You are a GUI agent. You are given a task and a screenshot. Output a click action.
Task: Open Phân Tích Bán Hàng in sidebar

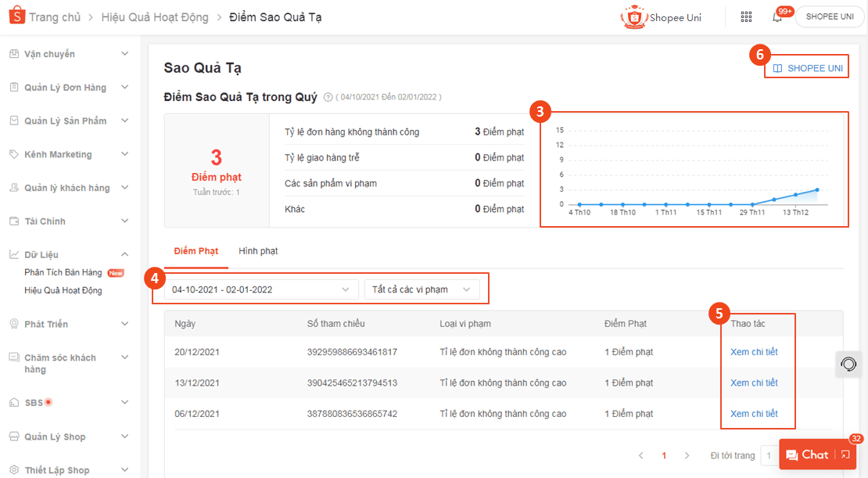[x=63, y=273]
